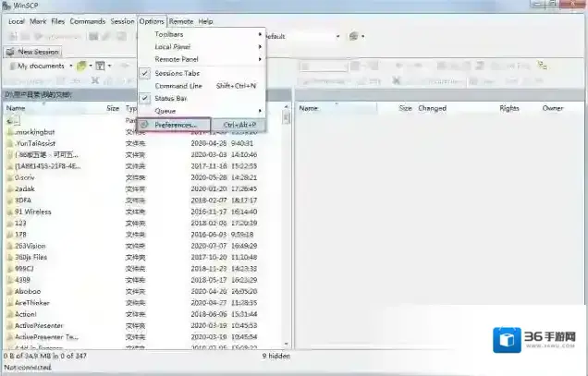Click the parent directory up icon
This screenshot has width=588, height=376.
tap(10, 120)
